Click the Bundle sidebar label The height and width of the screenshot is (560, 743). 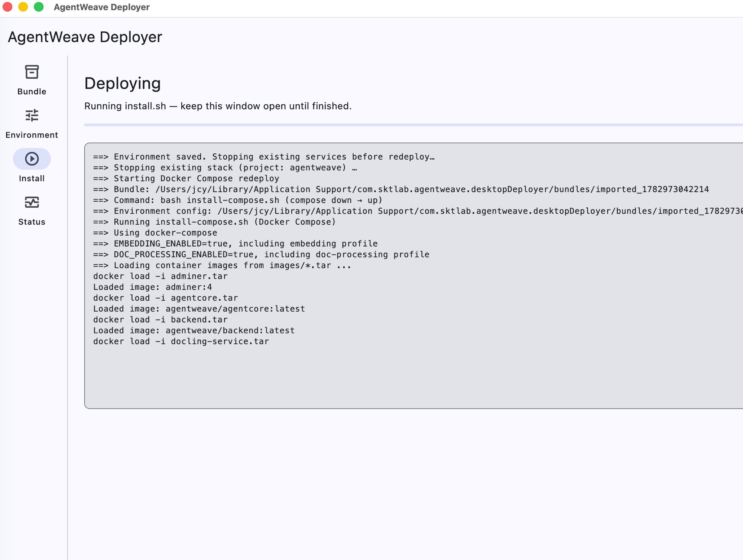click(x=32, y=92)
